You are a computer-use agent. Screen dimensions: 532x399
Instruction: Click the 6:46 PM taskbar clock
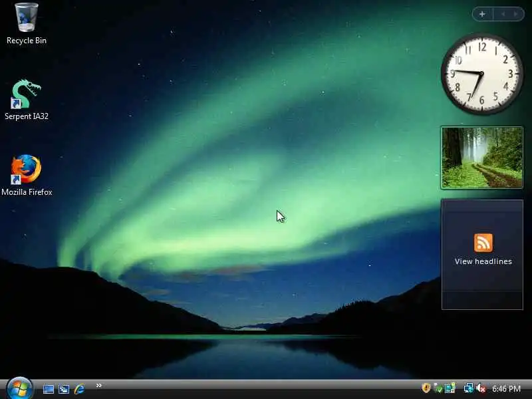(x=506, y=388)
